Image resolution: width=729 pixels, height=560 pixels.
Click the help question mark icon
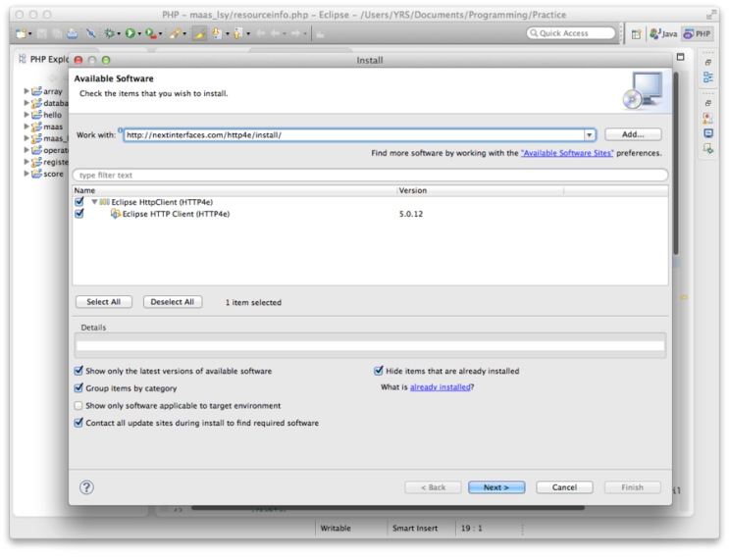tap(86, 487)
